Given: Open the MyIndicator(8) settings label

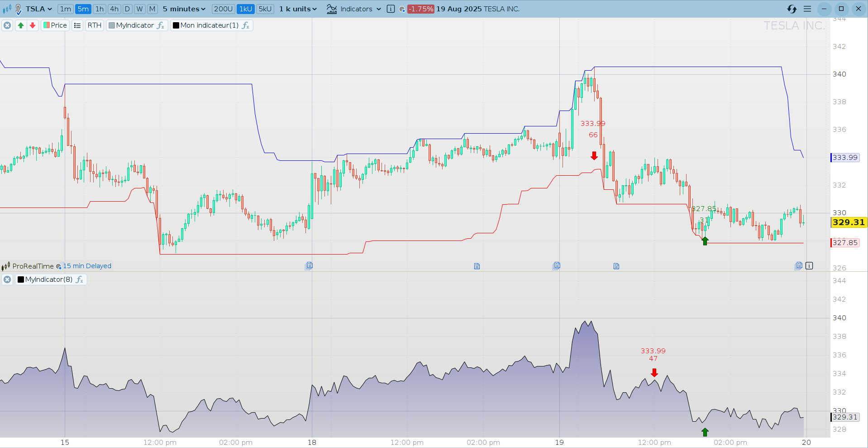Looking at the screenshot, I should coord(49,279).
